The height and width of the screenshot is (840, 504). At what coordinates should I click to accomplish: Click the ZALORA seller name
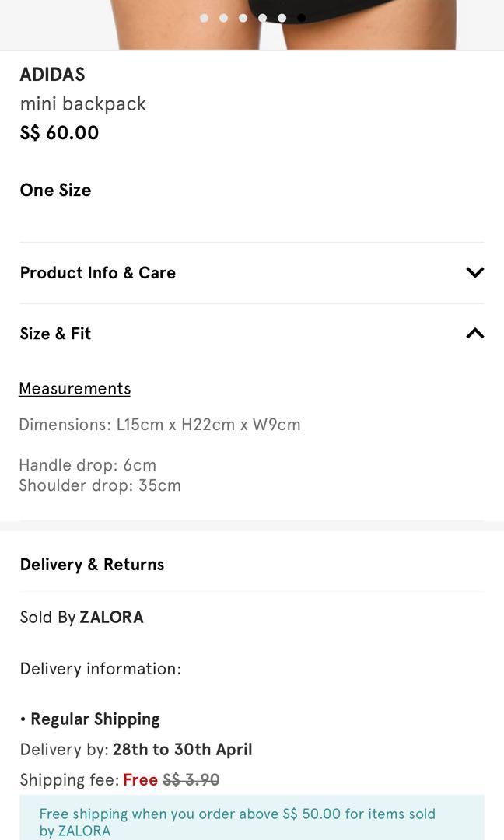pyautogui.click(x=111, y=617)
